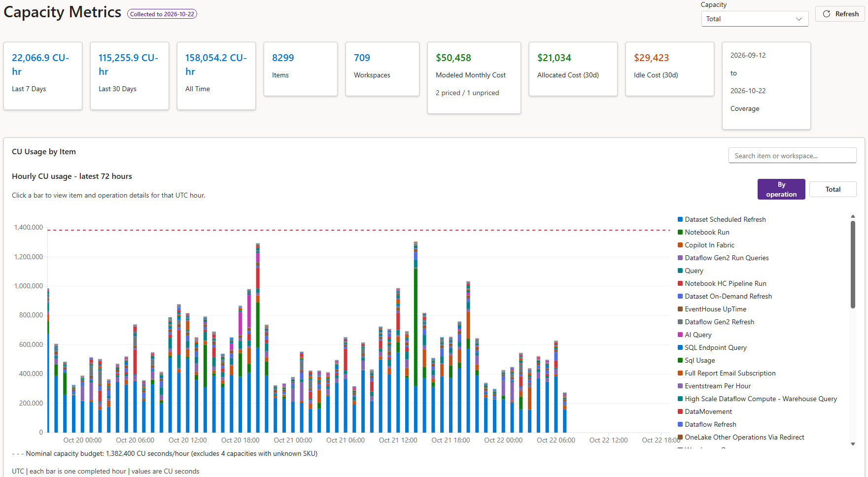Click Sql Usage legend item
Image resolution: width=868 pixels, height=477 pixels.
pos(696,360)
